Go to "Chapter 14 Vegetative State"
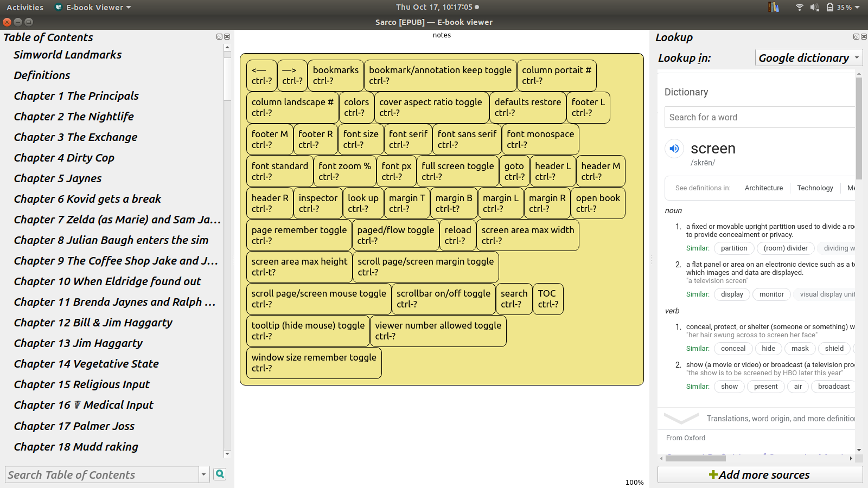Image resolution: width=868 pixels, height=488 pixels. (86, 364)
